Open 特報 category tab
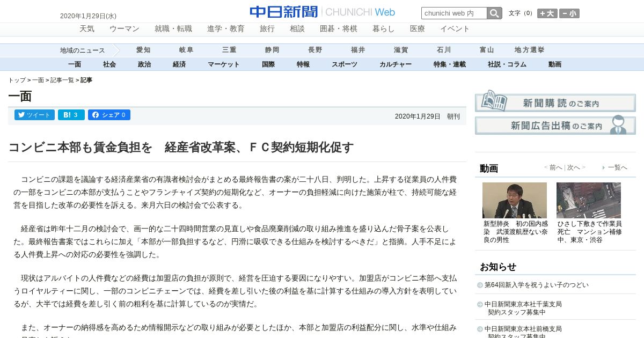Viewport: 644px width, 338px height. [303, 64]
